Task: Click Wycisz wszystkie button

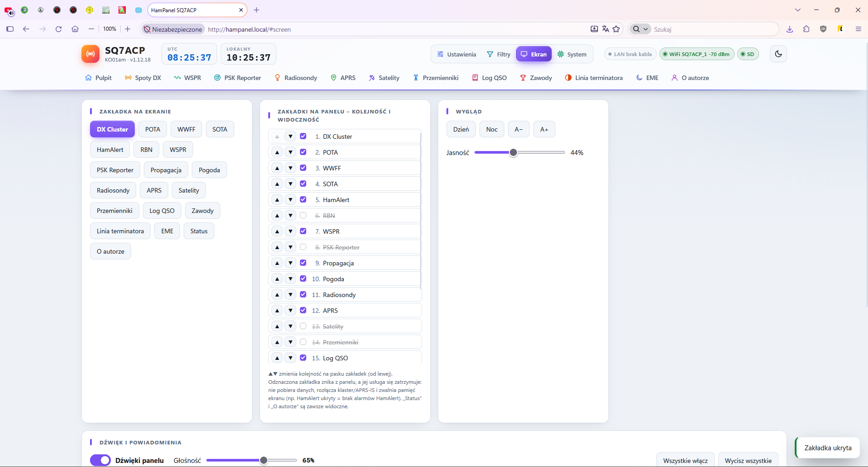Action: 748,460
